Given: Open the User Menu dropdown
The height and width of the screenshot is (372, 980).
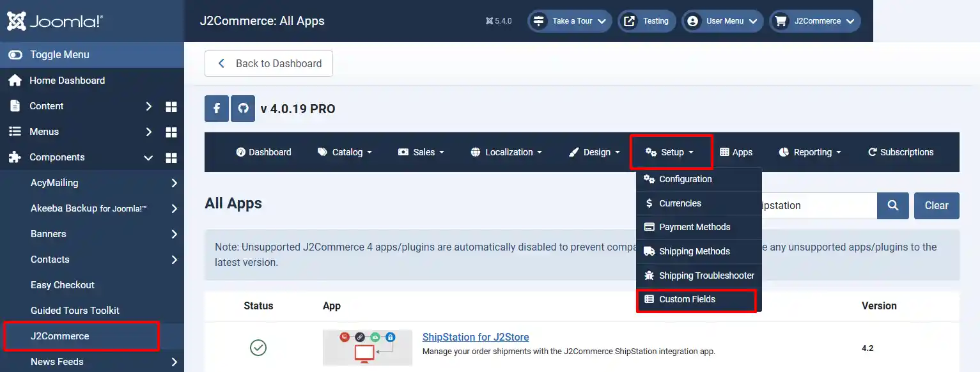Looking at the screenshot, I should click(722, 21).
